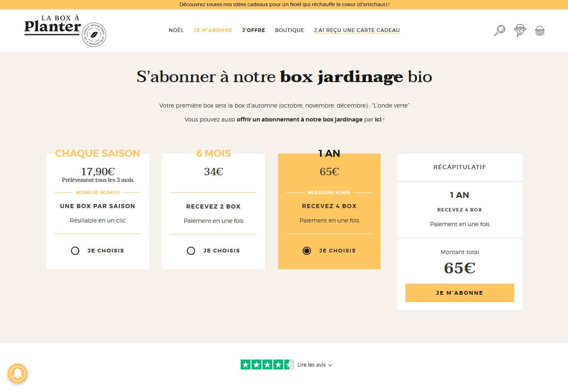Click the orange notification bell icon
This screenshot has width=568, height=392.
17,374
